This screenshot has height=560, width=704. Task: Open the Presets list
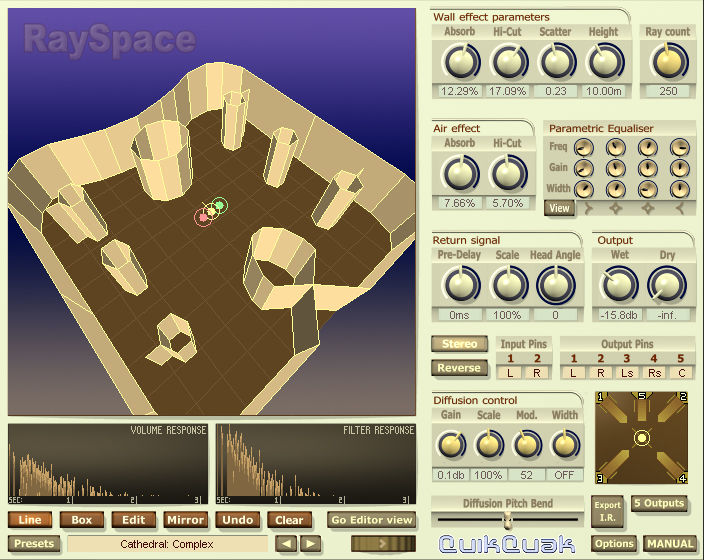point(33,543)
